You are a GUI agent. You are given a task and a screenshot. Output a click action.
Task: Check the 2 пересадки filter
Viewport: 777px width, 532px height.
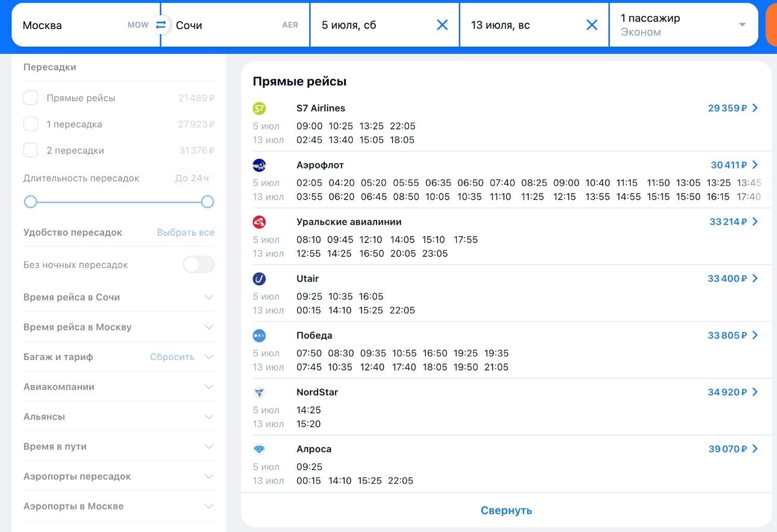(x=31, y=150)
